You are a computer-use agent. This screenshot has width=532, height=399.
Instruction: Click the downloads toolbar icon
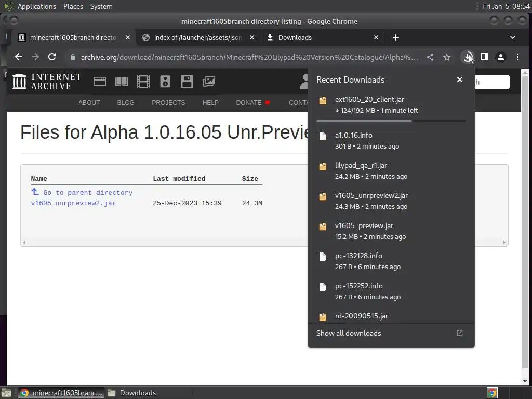pos(468,57)
